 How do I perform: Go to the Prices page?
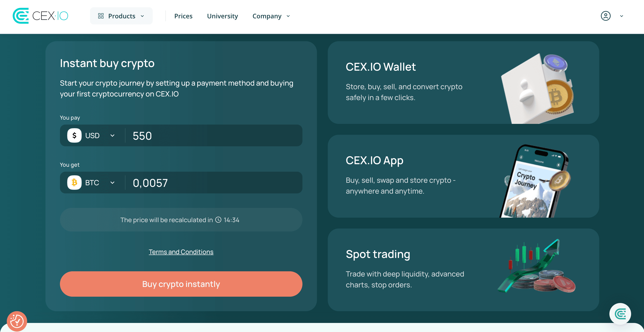point(183,16)
